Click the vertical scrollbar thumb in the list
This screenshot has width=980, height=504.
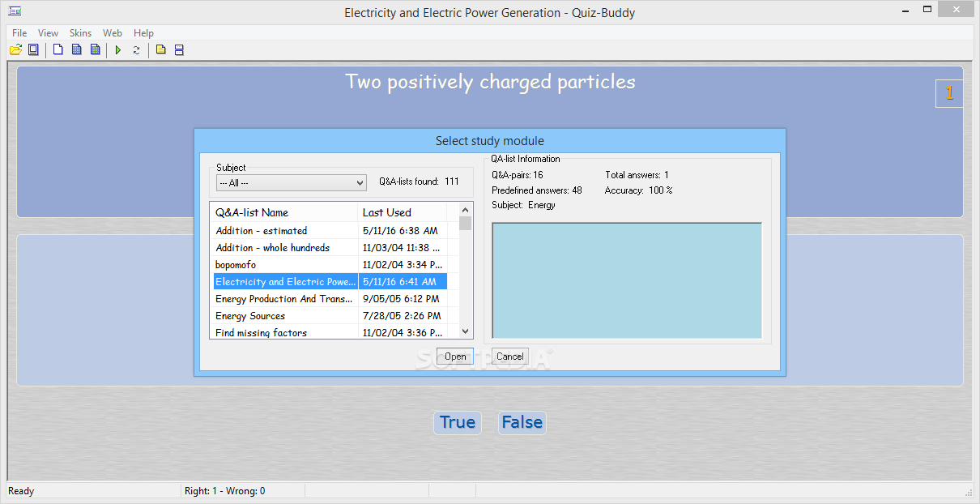465,224
